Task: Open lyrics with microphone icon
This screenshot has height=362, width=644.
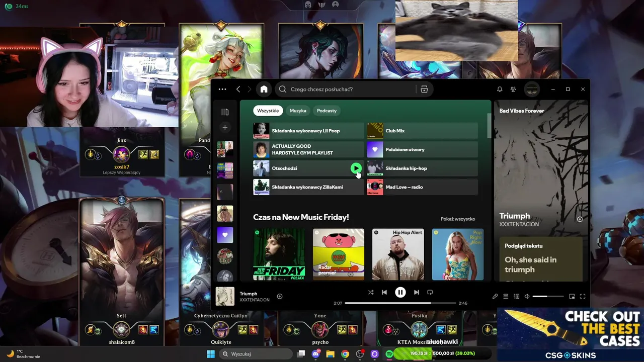Action: point(495,296)
